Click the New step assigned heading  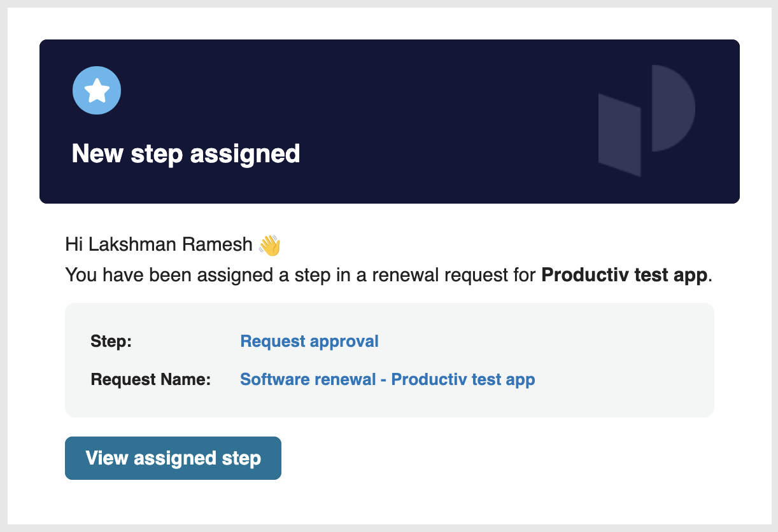(x=186, y=153)
